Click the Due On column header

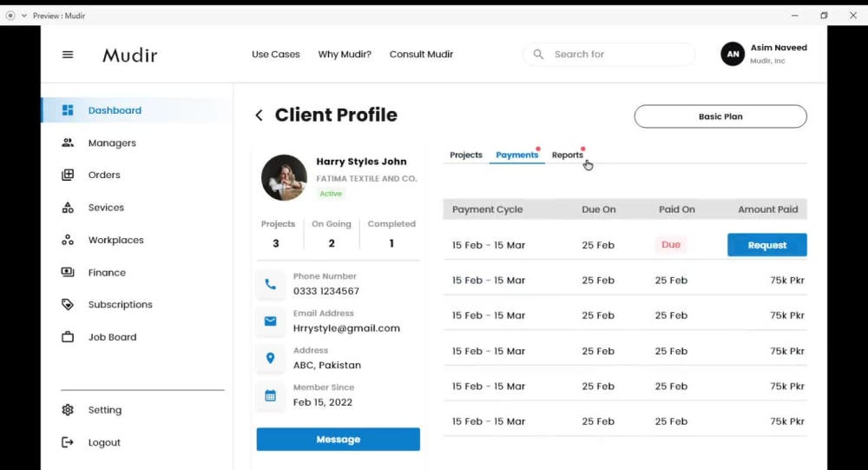598,209
